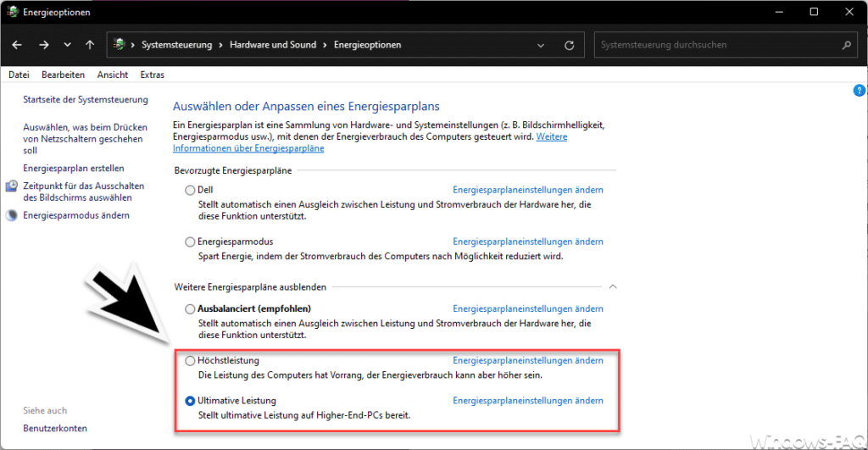Click the search magnifier icon
This screenshot has height=450, width=868.
click(x=847, y=46)
